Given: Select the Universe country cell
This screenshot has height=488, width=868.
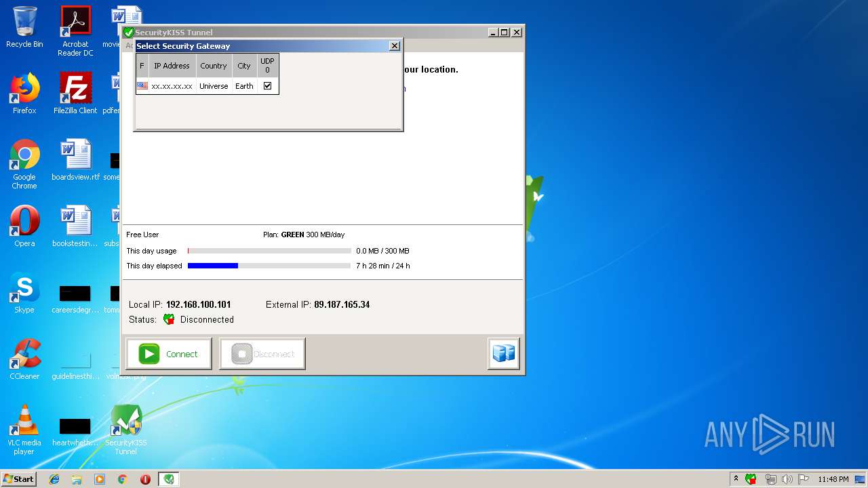Looking at the screenshot, I should click(x=214, y=86).
